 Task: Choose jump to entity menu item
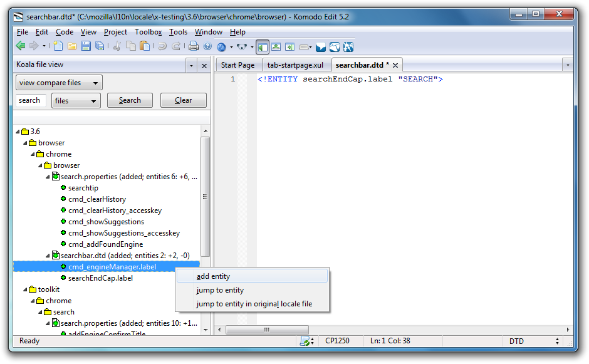tap(252, 290)
